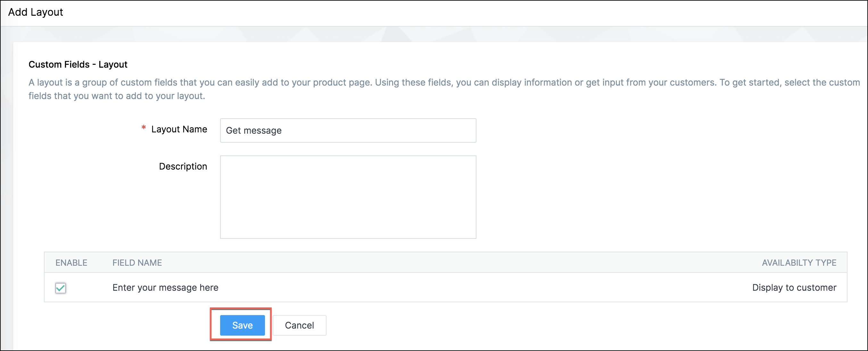Viewport: 868px width, 351px height.
Task: Click the Layout Name label
Action: [x=179, y=129]
